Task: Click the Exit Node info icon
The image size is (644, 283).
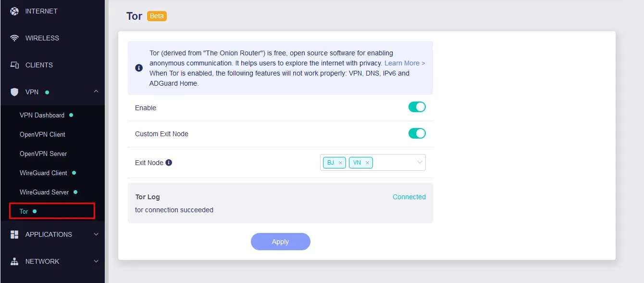Action: point(169,163)
